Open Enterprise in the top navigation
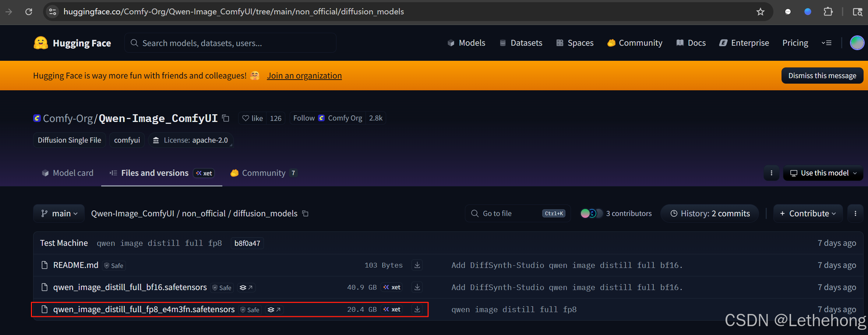The width and height of the screenshot is (868, 335). (x=744, y=43)
